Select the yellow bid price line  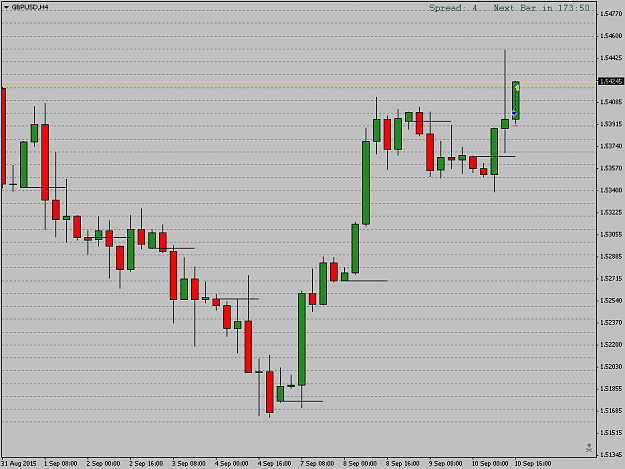click(x=299, y=82)
